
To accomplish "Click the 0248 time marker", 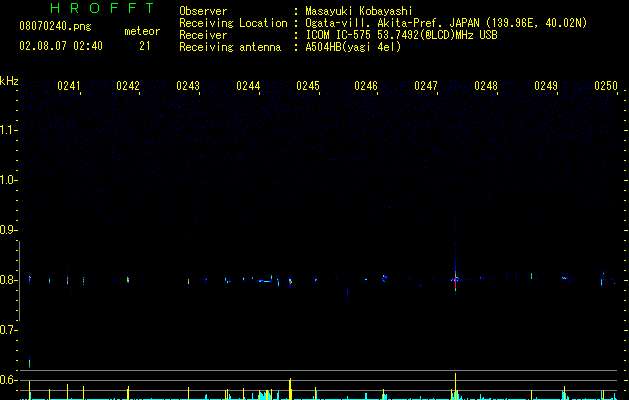I will 486,86.
